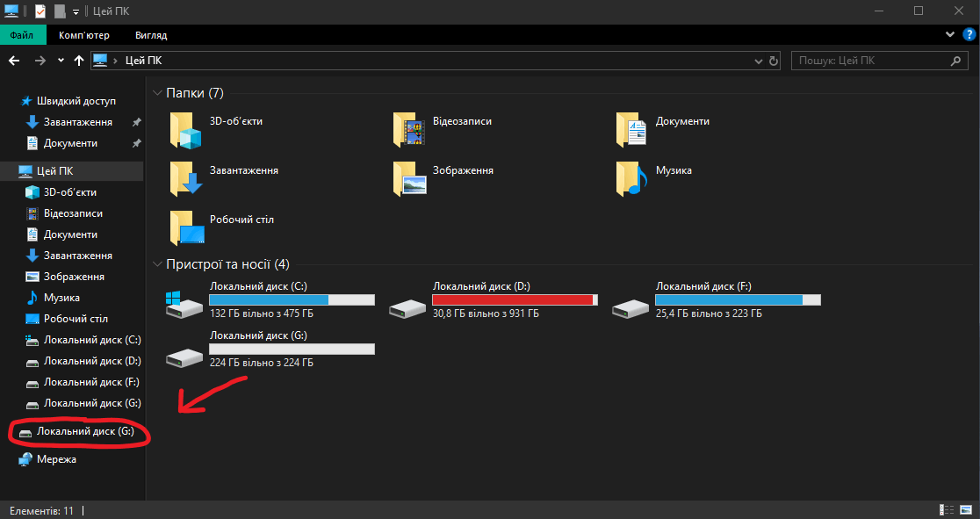Open Робочий стіл in the sidebar tree
Image resolution: width=980 pixels, height=519 pixels.
(x=76, y=319)
